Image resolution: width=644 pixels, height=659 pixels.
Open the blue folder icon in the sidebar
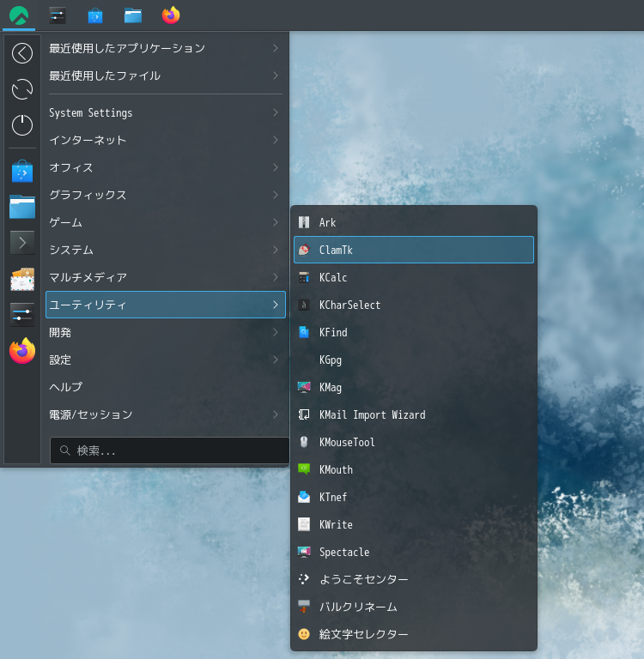tap(22, 207)
